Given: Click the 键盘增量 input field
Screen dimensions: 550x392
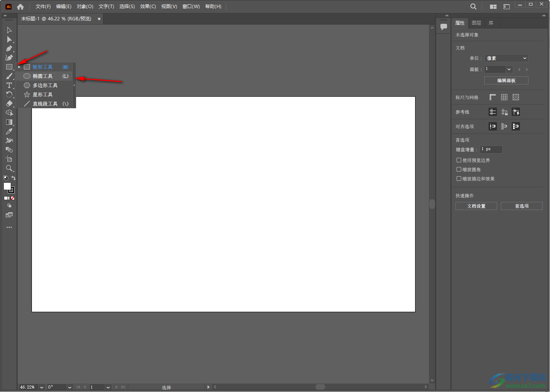Looking at the screenshot, I should pos(491,149).
